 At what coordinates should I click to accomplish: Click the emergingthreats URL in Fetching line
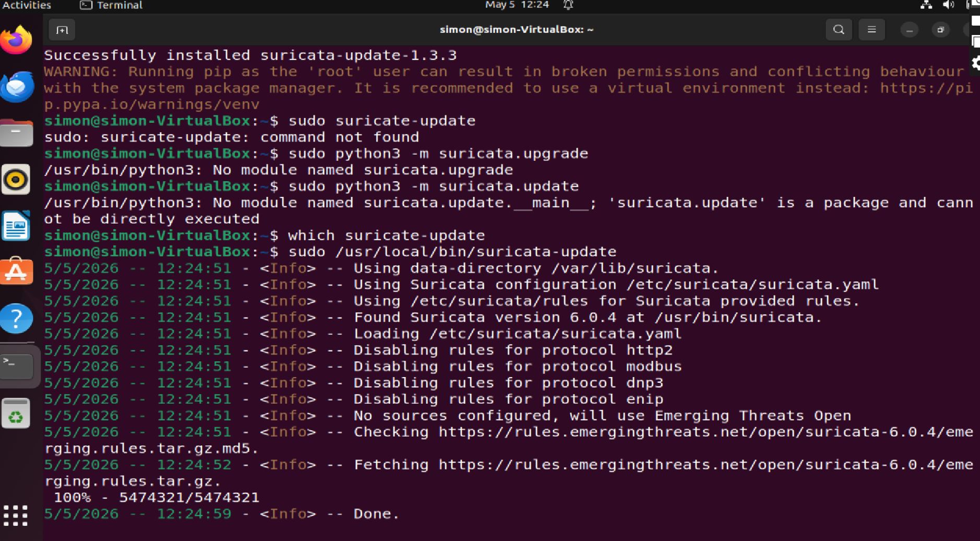click(706, 465)
